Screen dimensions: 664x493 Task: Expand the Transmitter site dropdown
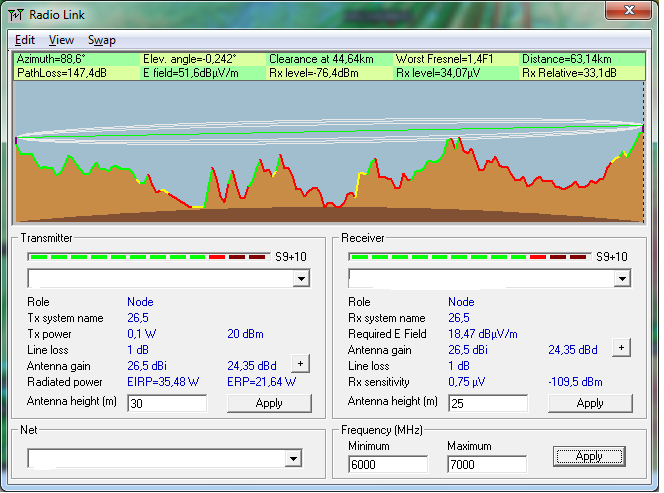300,278
